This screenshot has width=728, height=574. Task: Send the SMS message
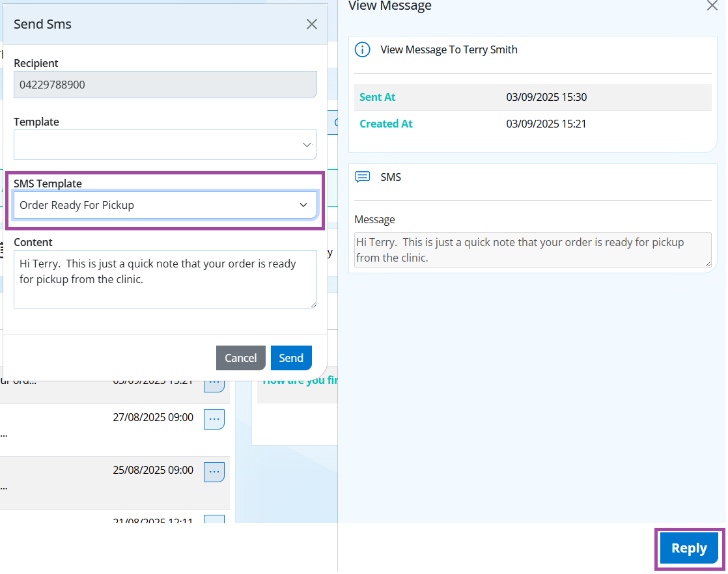click(x=291, y=358)
